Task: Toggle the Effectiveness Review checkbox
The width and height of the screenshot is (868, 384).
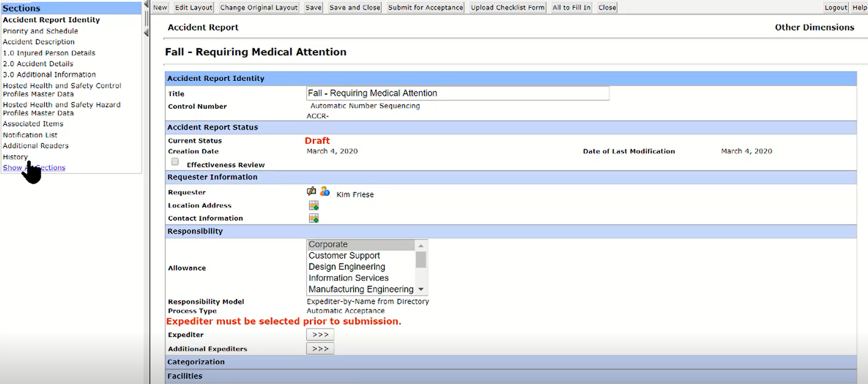Action: [175, 162]
